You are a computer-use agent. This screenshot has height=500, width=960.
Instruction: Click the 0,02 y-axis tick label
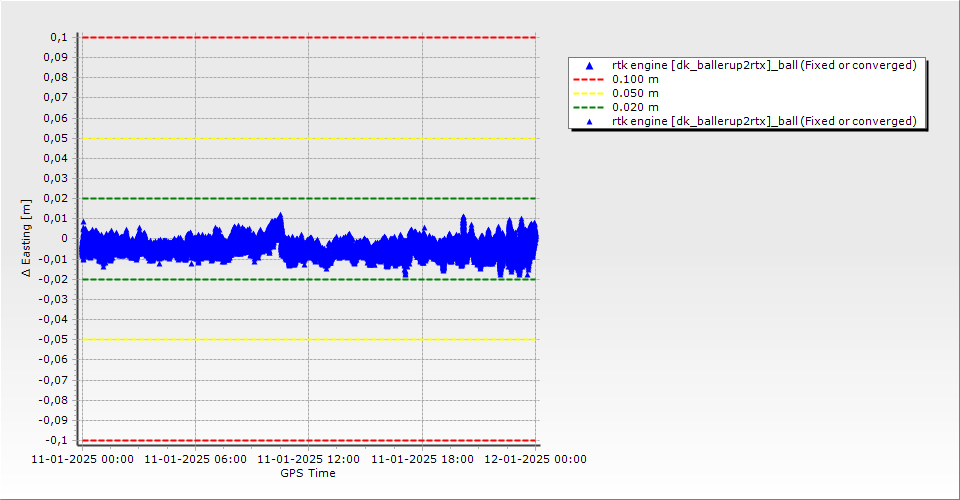click(x=56, y=198)
